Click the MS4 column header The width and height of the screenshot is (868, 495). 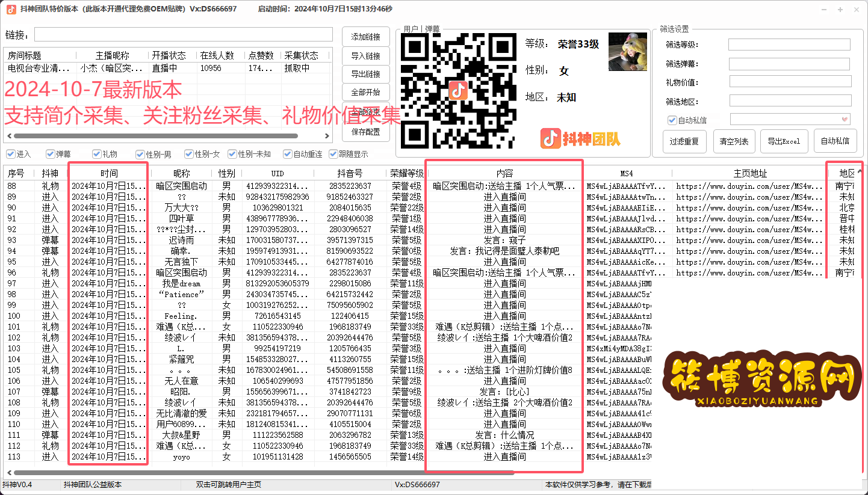(x=627, y=173)
